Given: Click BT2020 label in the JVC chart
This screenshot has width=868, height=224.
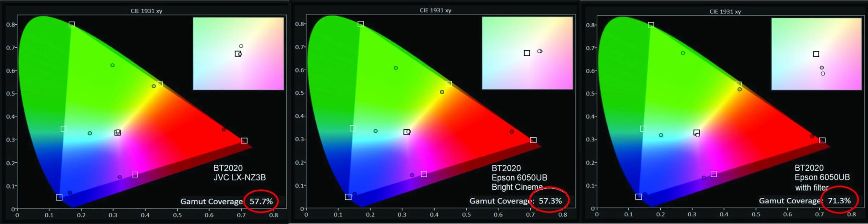Looking at the screenshot, I should [x=228, y=168].
